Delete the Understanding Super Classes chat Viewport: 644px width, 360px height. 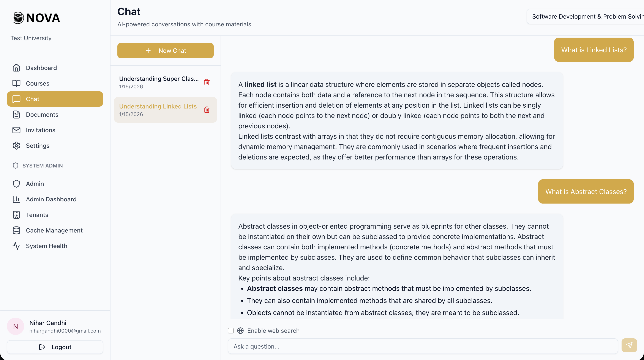(x=207, y=82)
